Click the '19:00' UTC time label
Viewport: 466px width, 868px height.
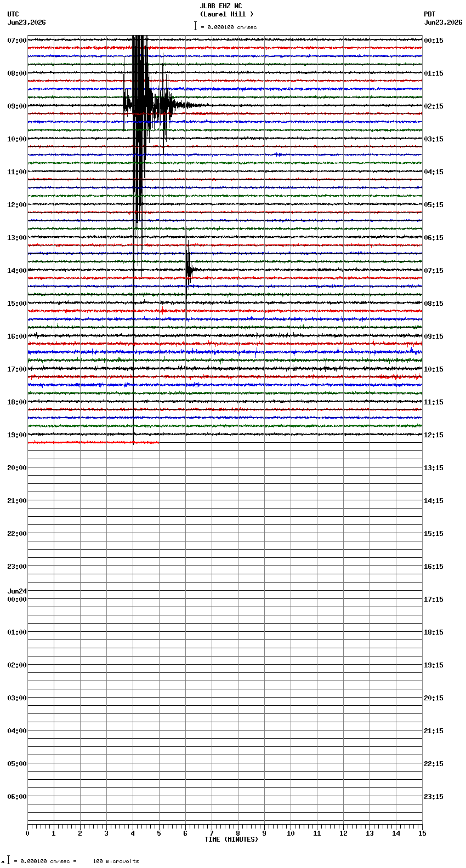click(x=17, y=435)
